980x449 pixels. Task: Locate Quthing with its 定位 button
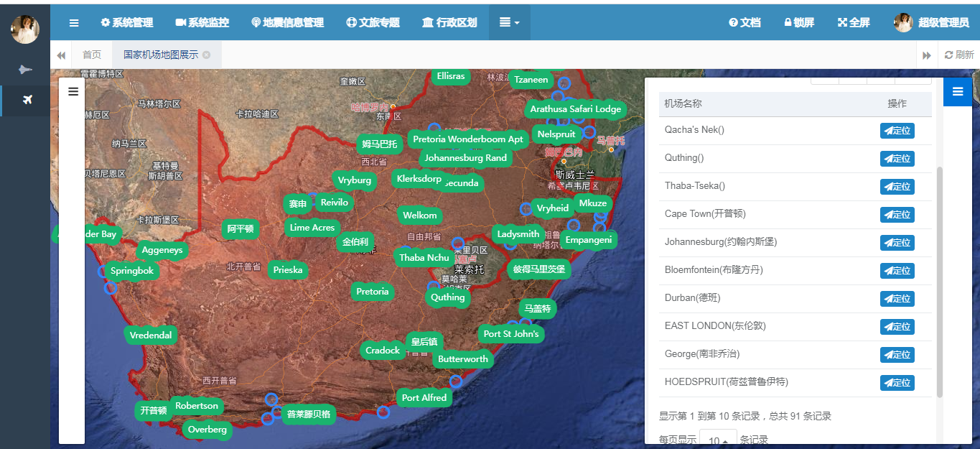[x=897, y=158]
